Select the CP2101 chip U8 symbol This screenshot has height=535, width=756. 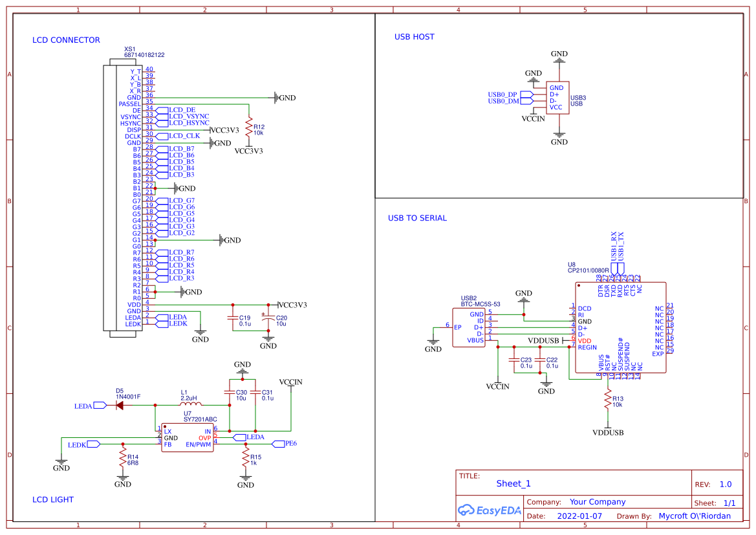point(621,327)
